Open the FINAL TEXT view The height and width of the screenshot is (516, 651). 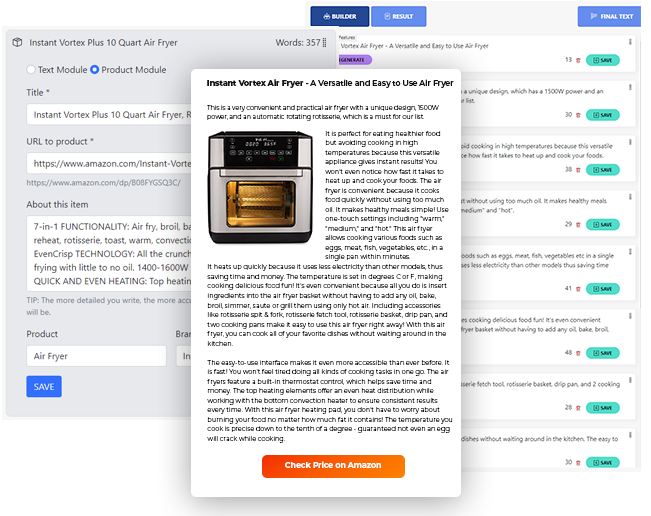609,17
